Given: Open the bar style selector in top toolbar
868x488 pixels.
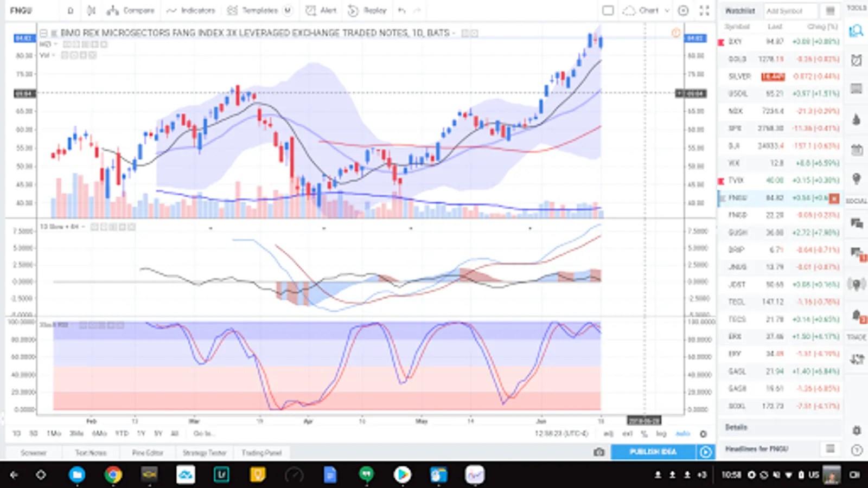Looking at the screenshot, I should click(91, 10).
